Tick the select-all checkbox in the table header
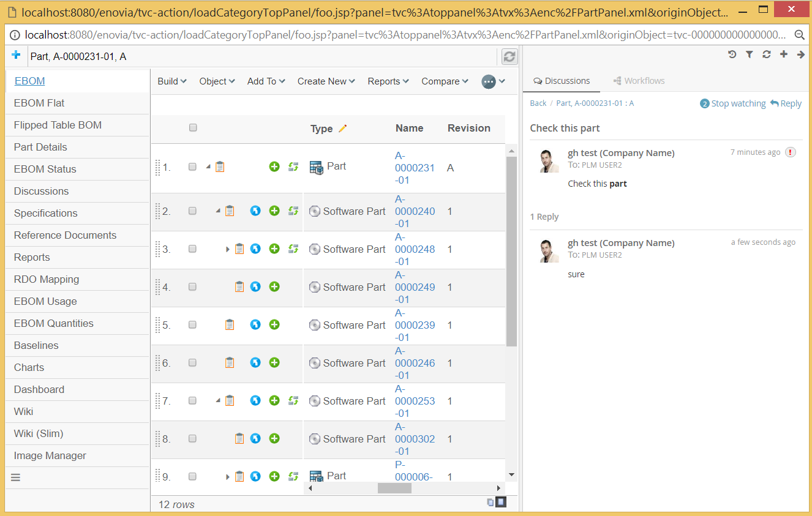 coord(193,128)
